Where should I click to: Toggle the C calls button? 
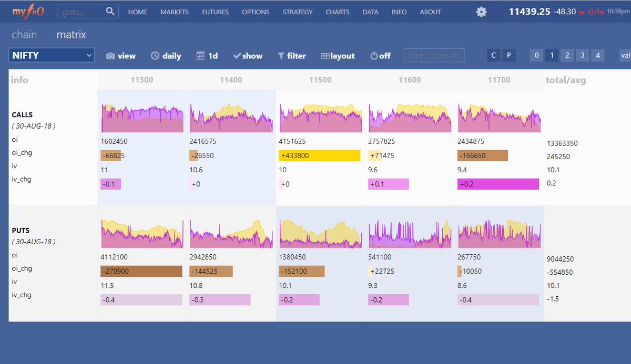point(493,55)
